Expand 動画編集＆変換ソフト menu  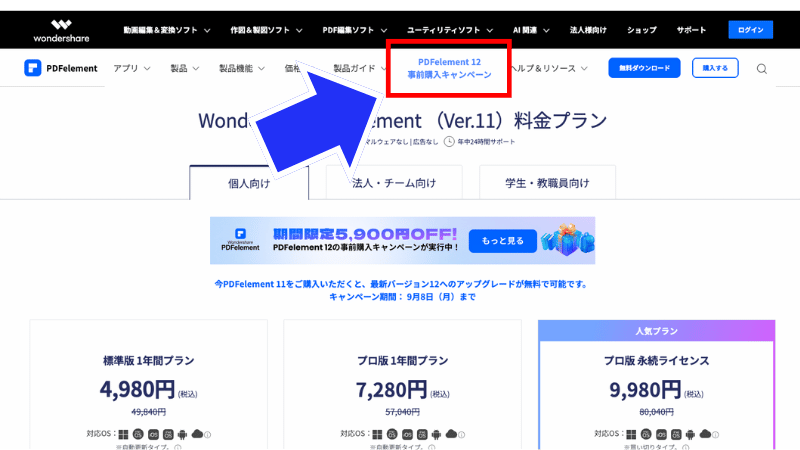[x=167, y=30]
